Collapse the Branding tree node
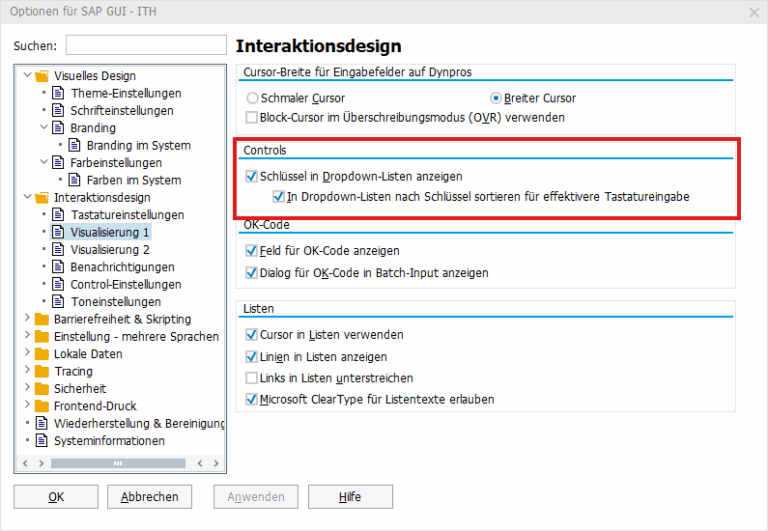Image resolution: width=768 pixels, height=531 pixels. pyautogui.click(x=44, y=127)
